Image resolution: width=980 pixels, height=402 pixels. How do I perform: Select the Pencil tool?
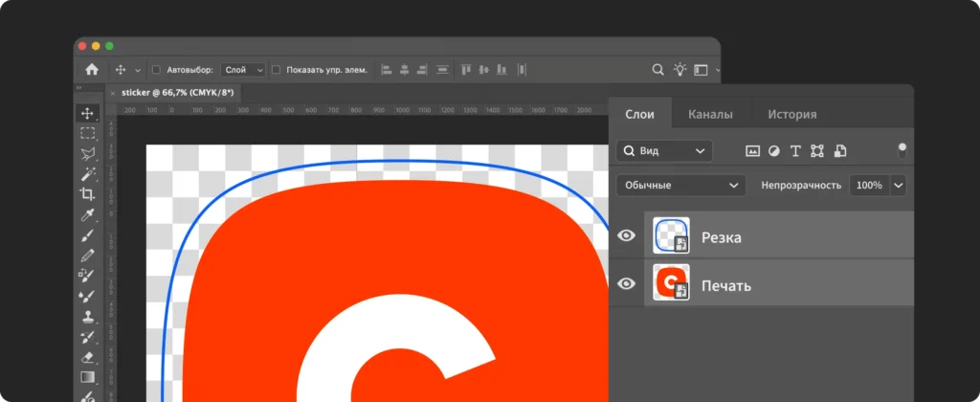pyautogui.click(x=87, y=256)
